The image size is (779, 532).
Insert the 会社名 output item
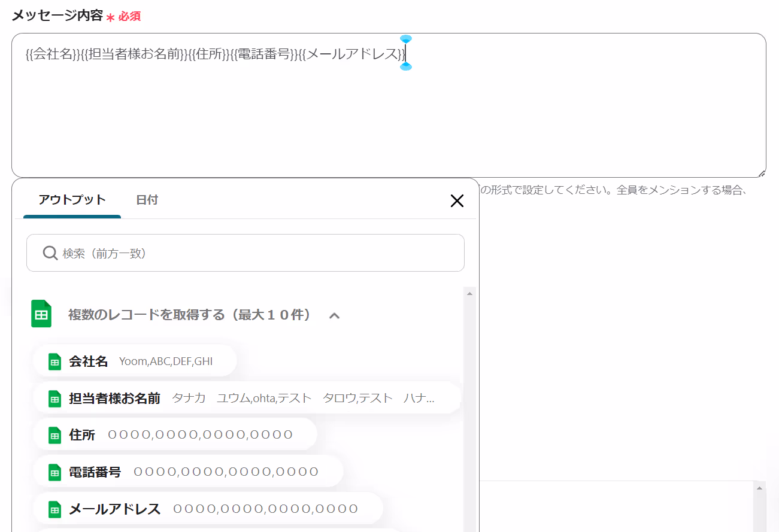point(135,361)
